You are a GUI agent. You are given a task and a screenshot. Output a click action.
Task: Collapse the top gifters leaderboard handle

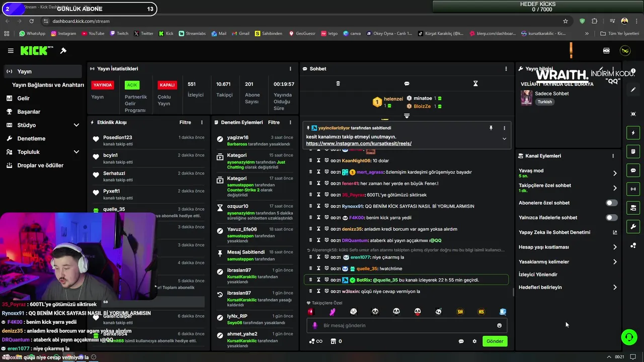point(407,116)
